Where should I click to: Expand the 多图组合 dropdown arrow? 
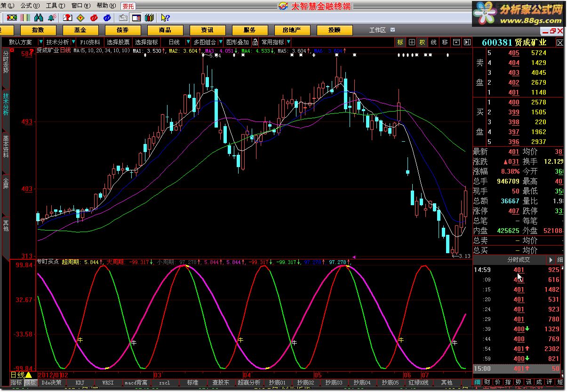(221, 42)
